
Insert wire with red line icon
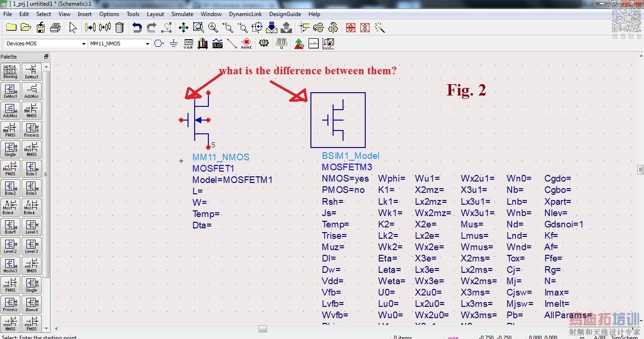coord(232,43)
